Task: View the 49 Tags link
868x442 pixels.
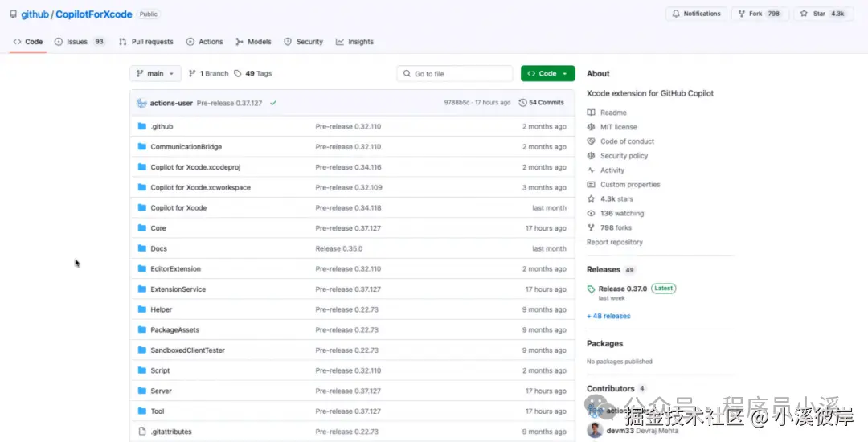Action: point(253,74)
